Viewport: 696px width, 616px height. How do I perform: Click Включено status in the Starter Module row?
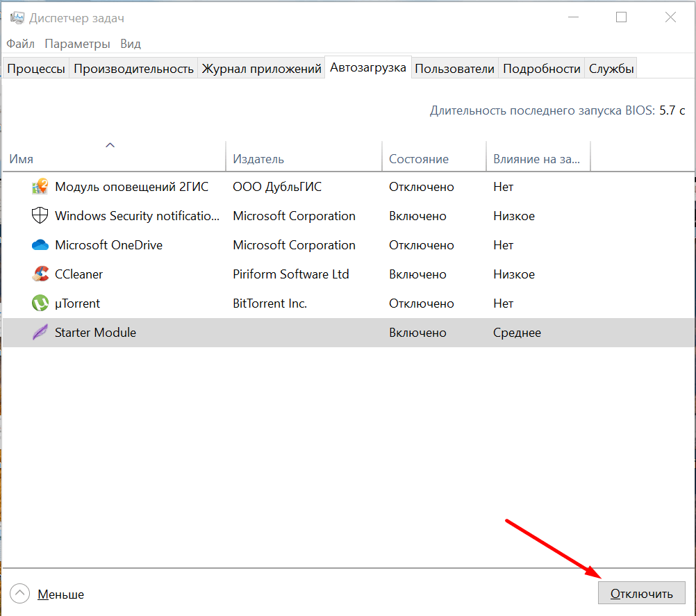(x=417, y=333)
